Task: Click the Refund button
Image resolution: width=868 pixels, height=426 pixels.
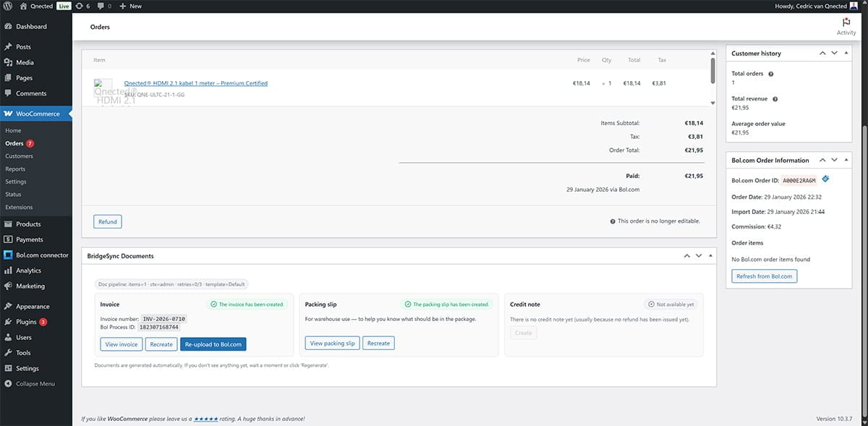Action: pos(107,221)
